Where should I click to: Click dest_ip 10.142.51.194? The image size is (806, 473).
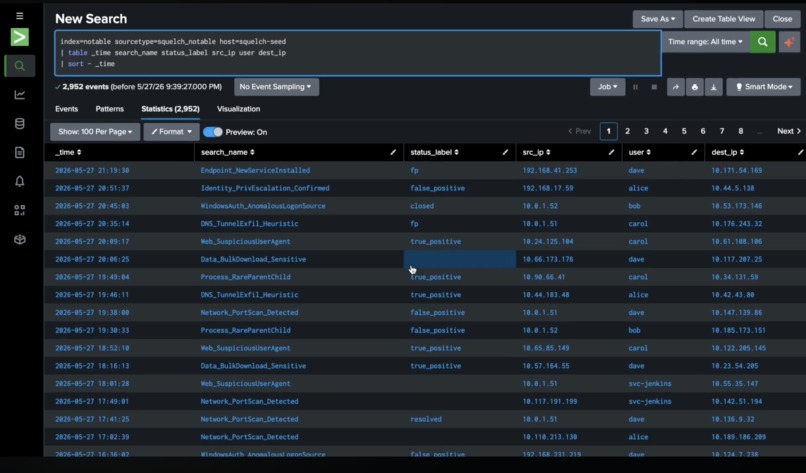click(x=737, y=401)
